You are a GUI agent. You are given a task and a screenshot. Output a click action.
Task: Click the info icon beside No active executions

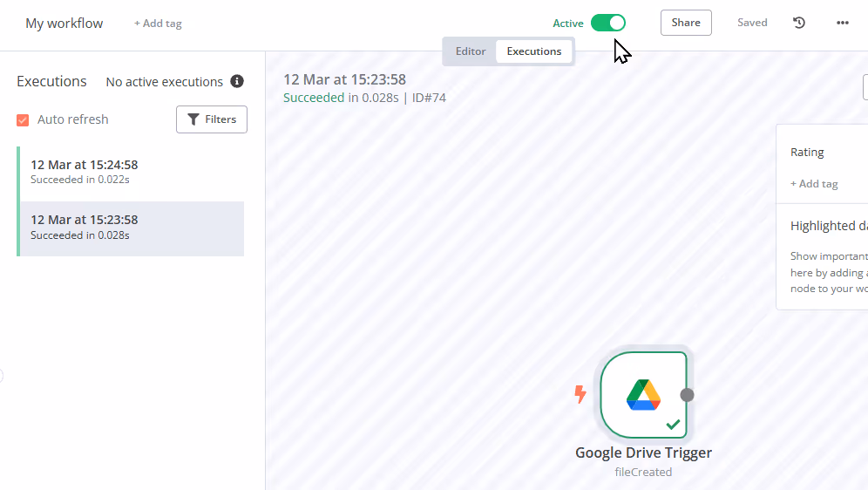tap(237, 81)
